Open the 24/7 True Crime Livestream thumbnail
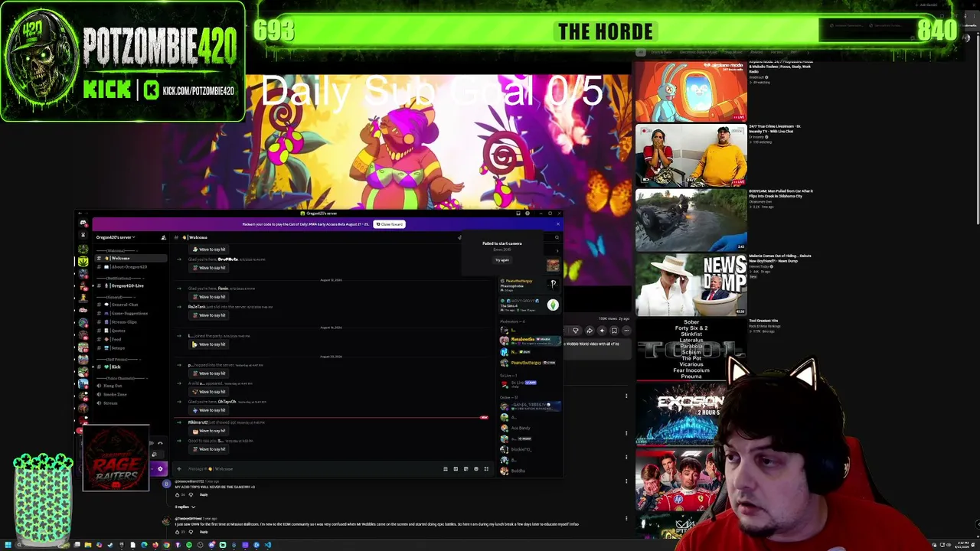Viewport: 980px width, 551px height. click(691, 155)
